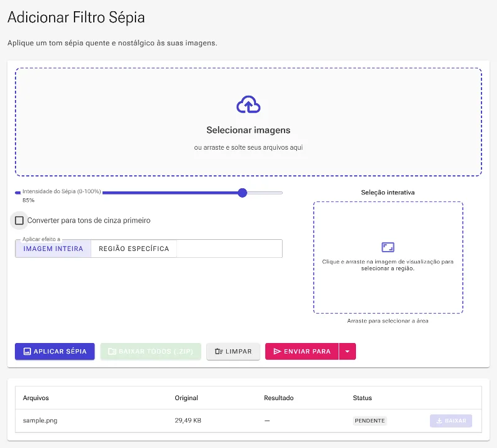Click the Arquivos column header
This screenshot has height=448, width=497.
click(36, 398)
